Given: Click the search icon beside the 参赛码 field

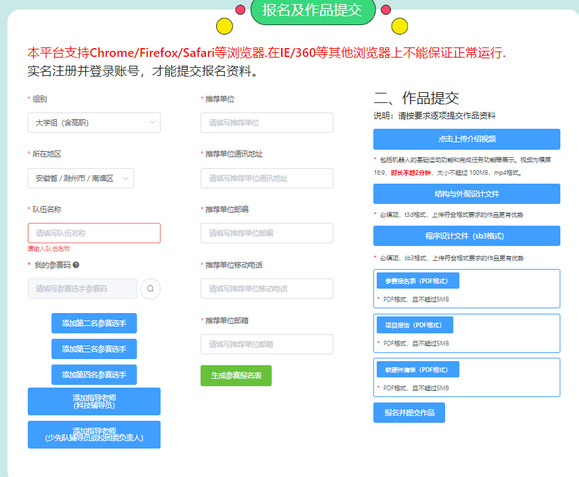Looking at the screenshot, I should tap(150, 288).
